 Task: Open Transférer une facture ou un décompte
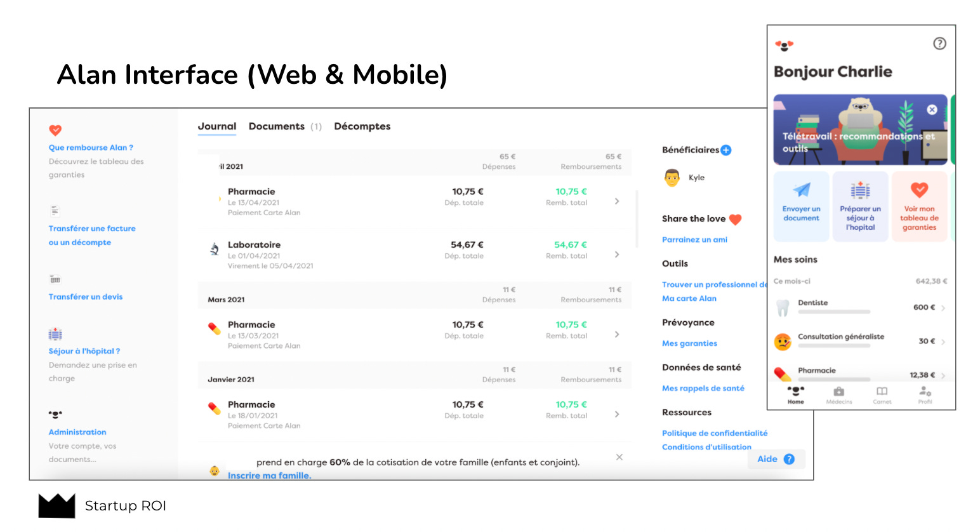click(92, 236)
